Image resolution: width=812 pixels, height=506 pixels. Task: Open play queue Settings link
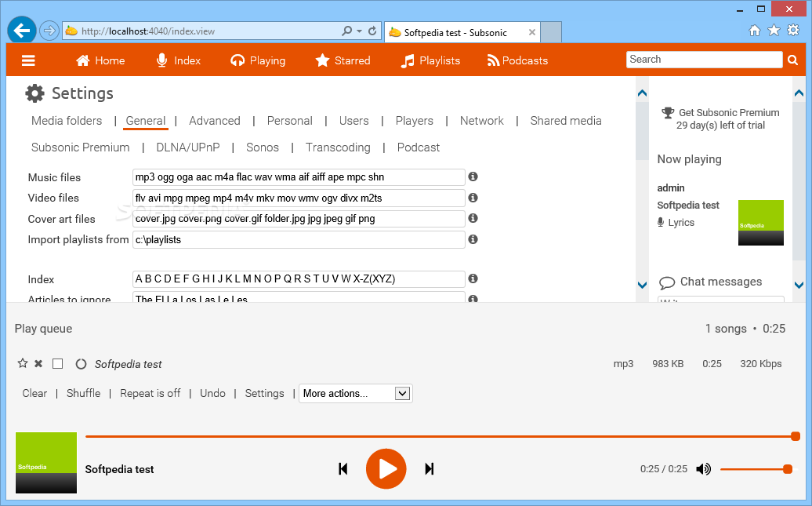[265, 394]
